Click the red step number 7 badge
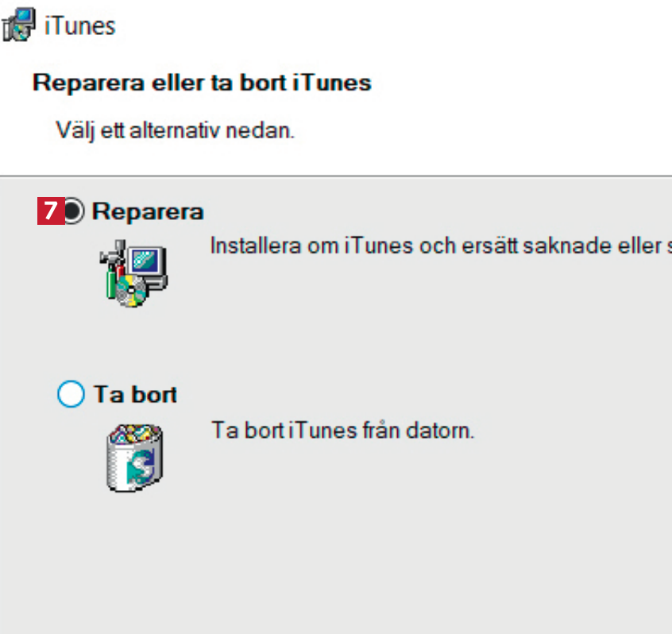The width and height of the screenshot is (672, 634). [x=49, y=211]
